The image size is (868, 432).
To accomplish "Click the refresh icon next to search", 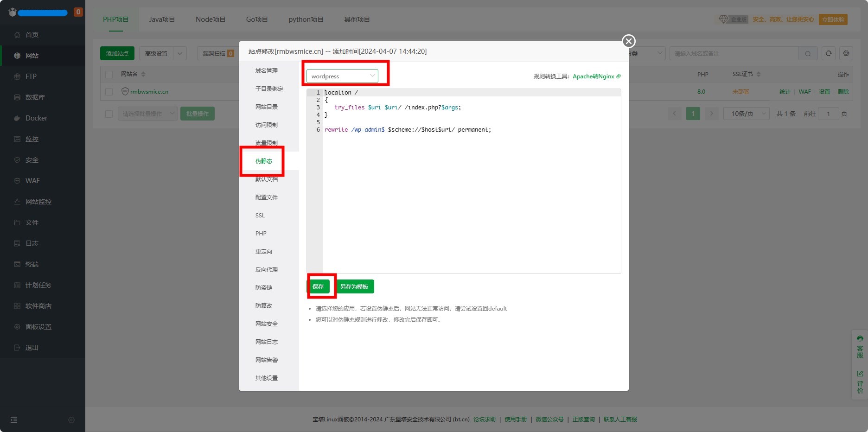I will (x=829, y=53).
